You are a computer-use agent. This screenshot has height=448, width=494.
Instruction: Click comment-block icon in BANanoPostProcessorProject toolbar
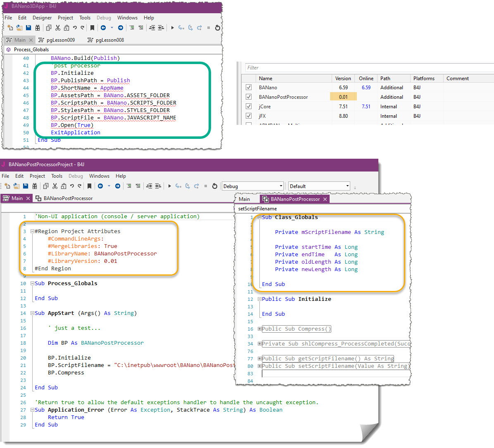click(129, 186)
